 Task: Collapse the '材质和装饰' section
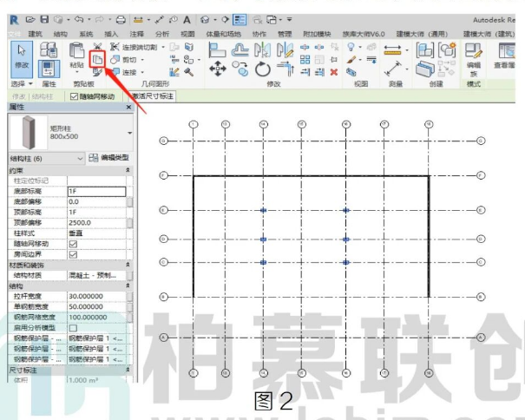tap(128, 265)
